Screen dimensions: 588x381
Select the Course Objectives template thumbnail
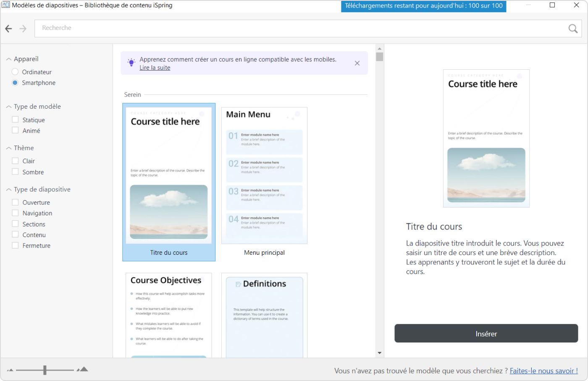[169, 316]
